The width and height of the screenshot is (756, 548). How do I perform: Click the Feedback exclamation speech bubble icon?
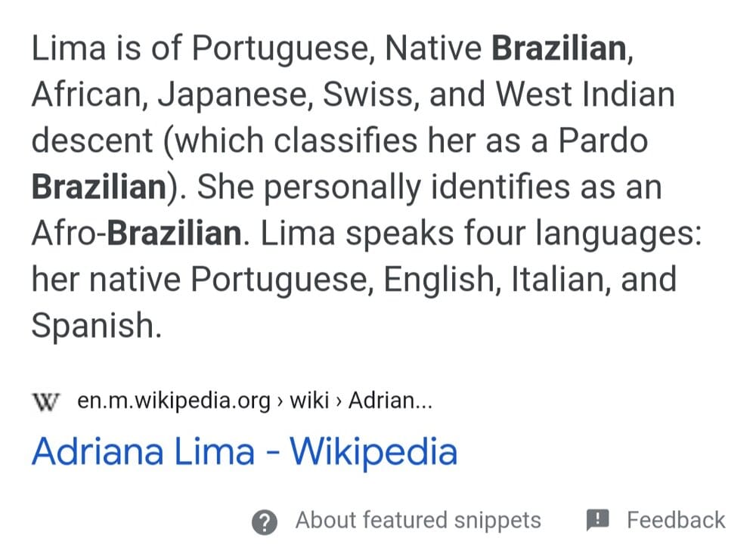598,519
